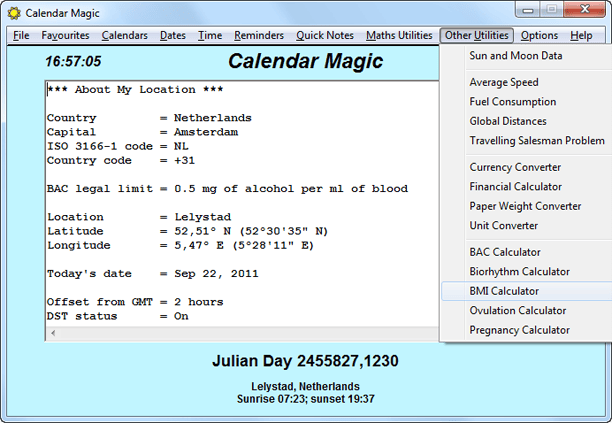Open the Time menu
Screen dimensions: 612x423
point(210,36)
